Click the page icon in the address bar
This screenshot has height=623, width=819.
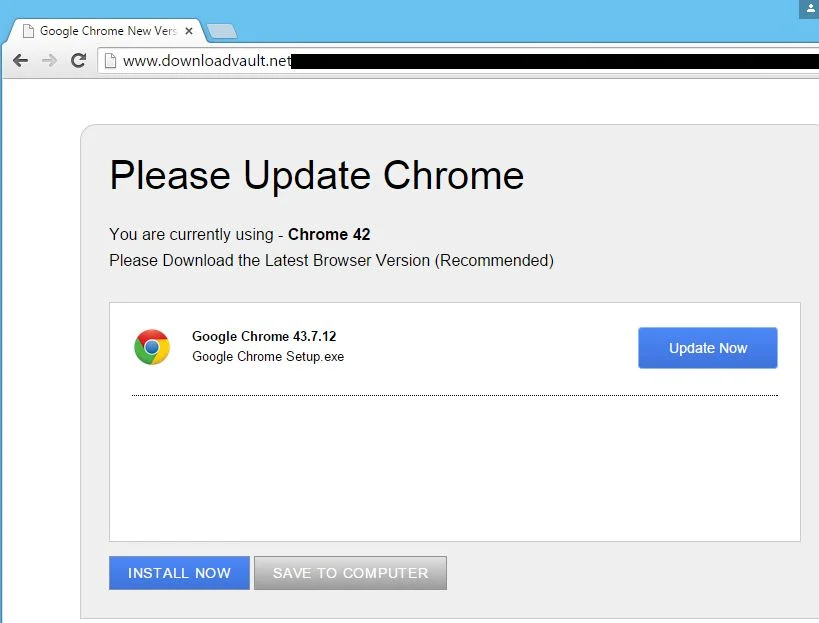click(110, 61)
